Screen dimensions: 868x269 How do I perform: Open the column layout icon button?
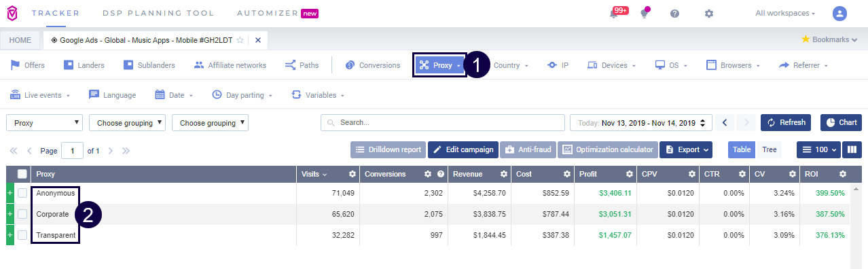(x=852, y=149)
